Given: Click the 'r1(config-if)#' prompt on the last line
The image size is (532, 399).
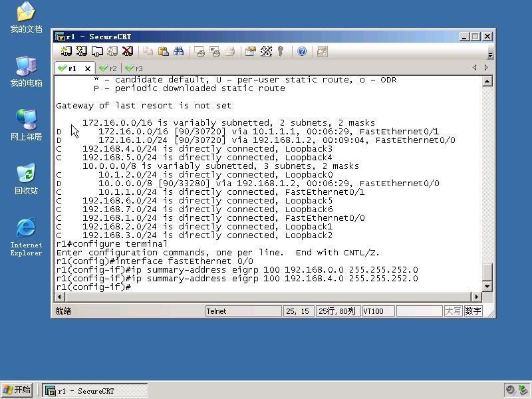Looking at the screenshot, I should coord(93,287).
